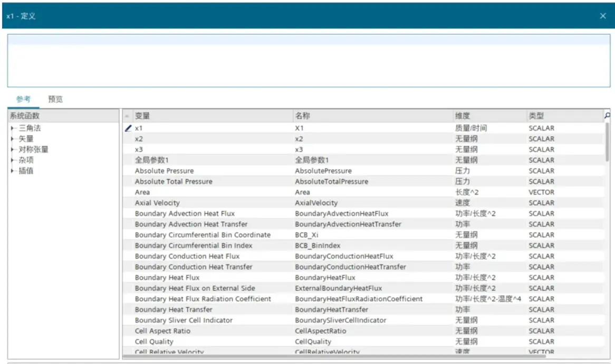This screenshot has width=615, height=364.
Task: Select the 杂项 label in tree
Action: click(x=26, y=160)
